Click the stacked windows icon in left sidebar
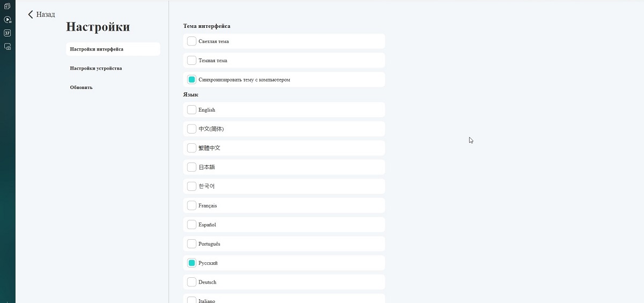 [x=7, y=6]
